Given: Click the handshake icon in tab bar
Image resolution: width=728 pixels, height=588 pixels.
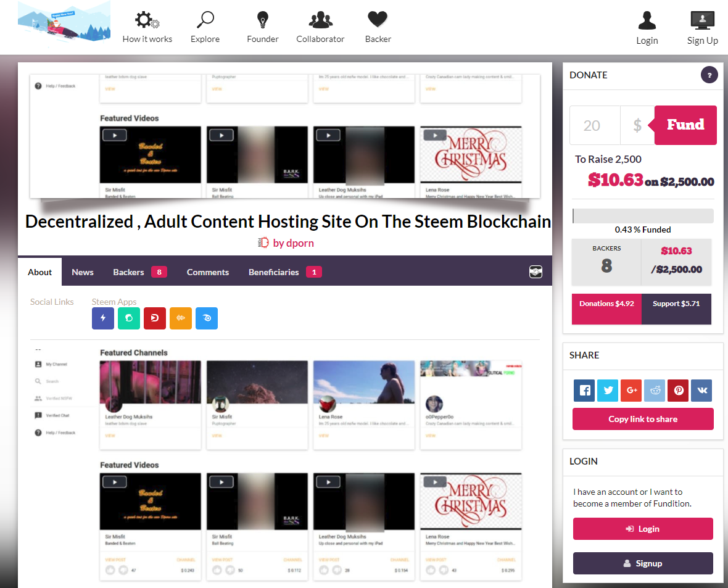Looking at the screenshot, I should click(x=536, y=271).
